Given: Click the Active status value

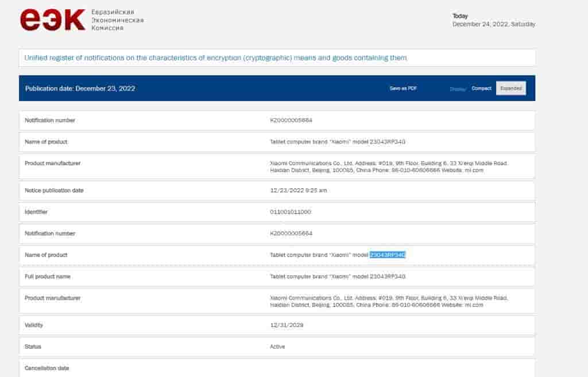Looking at the screenshot, I should pyautogui.click(x=277, y=347).
